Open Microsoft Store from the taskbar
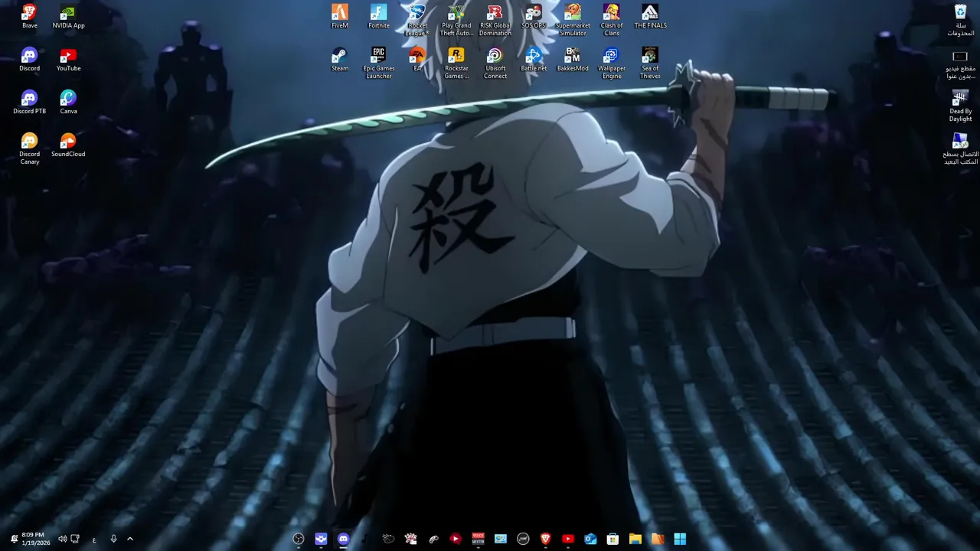 point(612,540)
